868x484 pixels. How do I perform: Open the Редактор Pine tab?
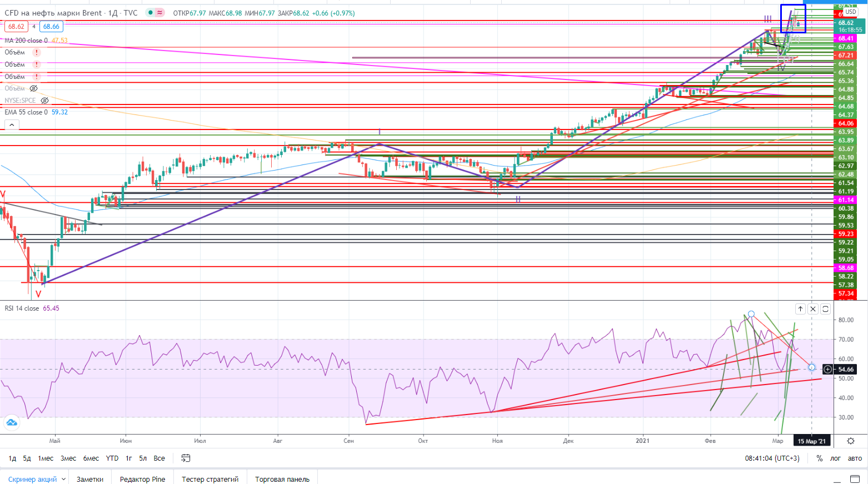tap(142, 479)
